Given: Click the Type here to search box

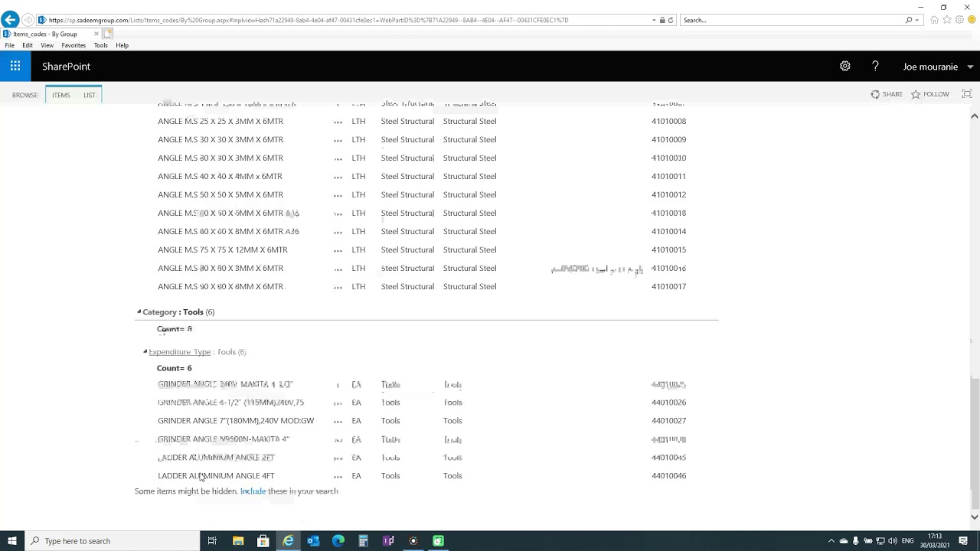Looking at the screenshot, I should point(112,541).
